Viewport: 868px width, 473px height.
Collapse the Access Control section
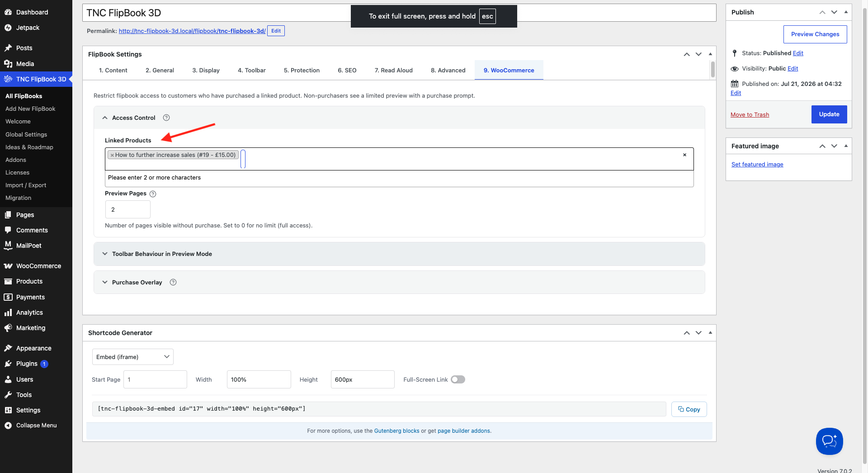point(105,118)
